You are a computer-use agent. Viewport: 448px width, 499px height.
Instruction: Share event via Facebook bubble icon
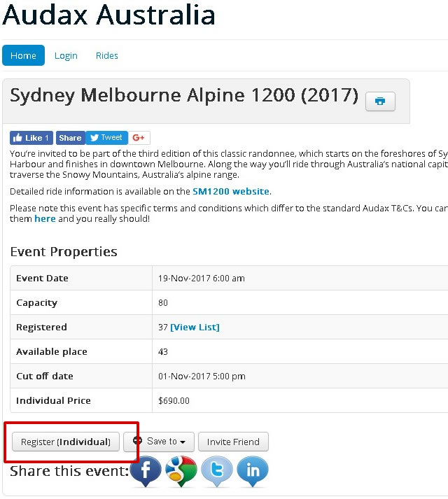click(146, 471)
